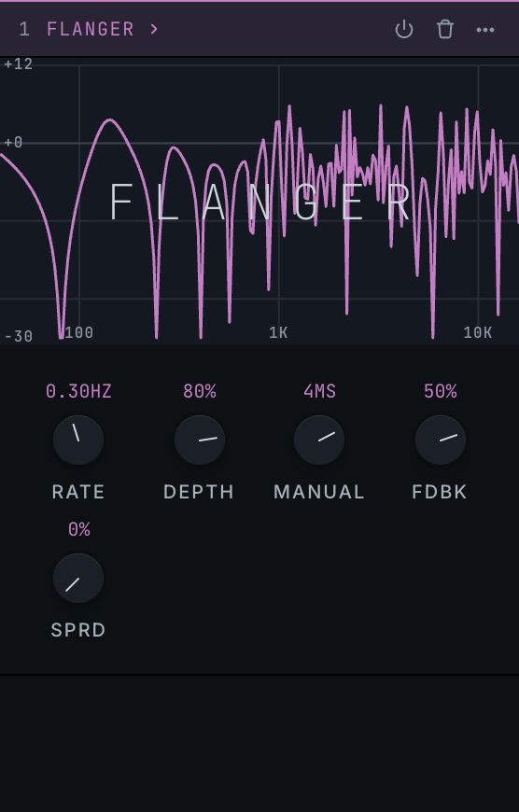This screenshot has width=519, height=812.
Task: Click the -30 dB axis label
Action: 18,337
